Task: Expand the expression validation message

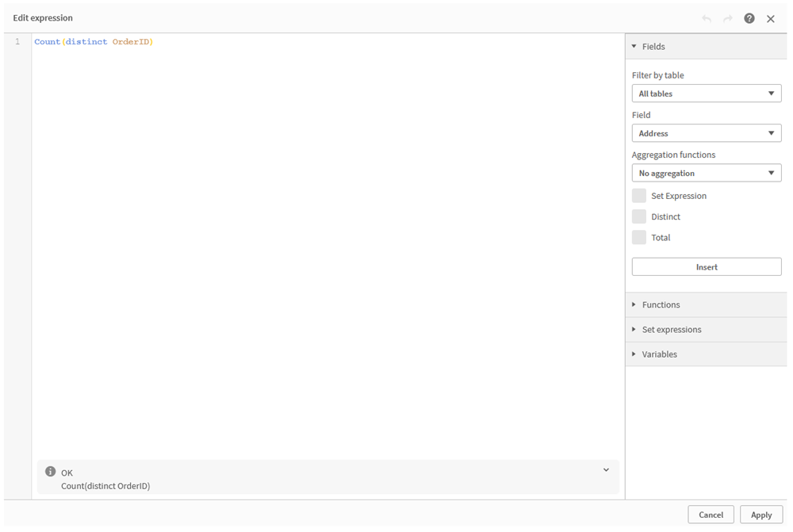Action: (607, 469)
